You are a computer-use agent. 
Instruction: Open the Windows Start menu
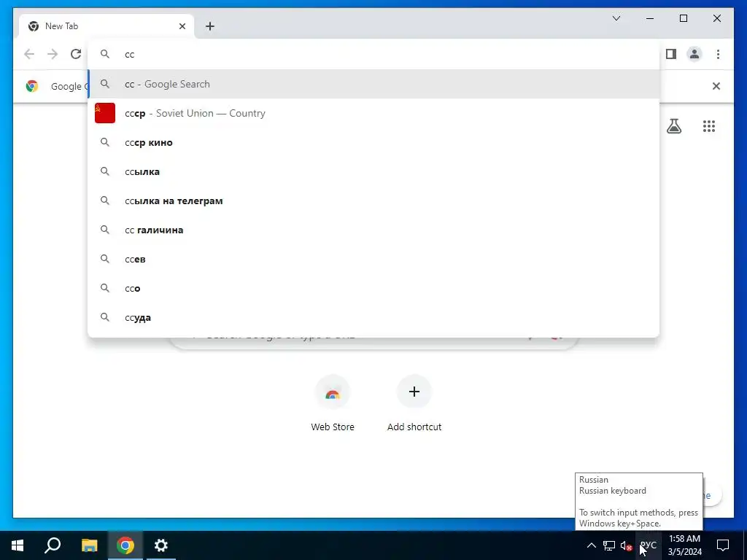[18, 545]
